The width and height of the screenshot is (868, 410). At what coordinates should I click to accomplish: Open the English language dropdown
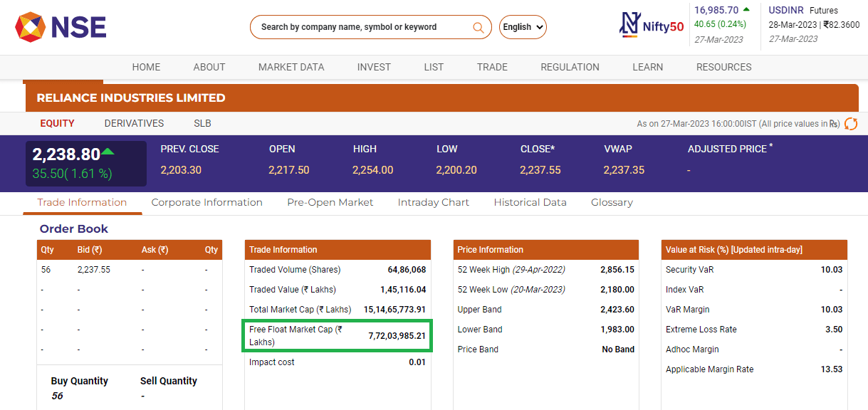(x=523, y=27)
